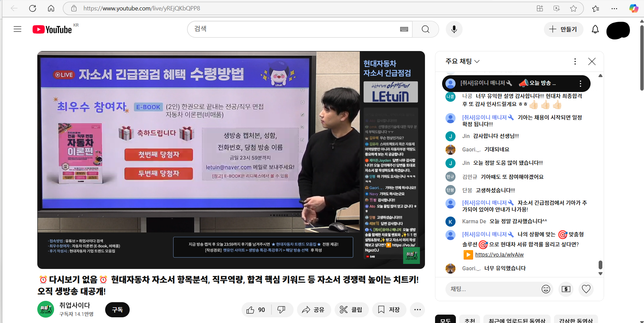View site information lock icon in address bar
644x323 pixels.
tap(74, 8)
